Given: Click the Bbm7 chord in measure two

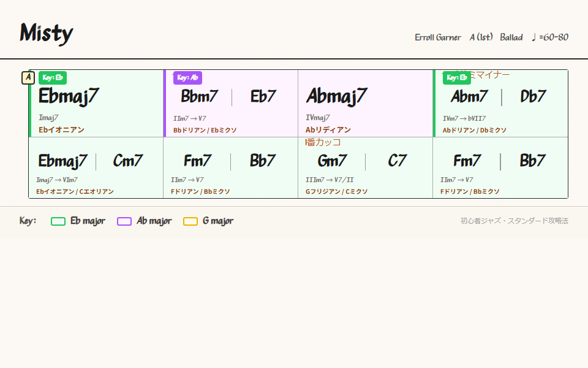Looking at the screenshot, I should click(199, 96).
